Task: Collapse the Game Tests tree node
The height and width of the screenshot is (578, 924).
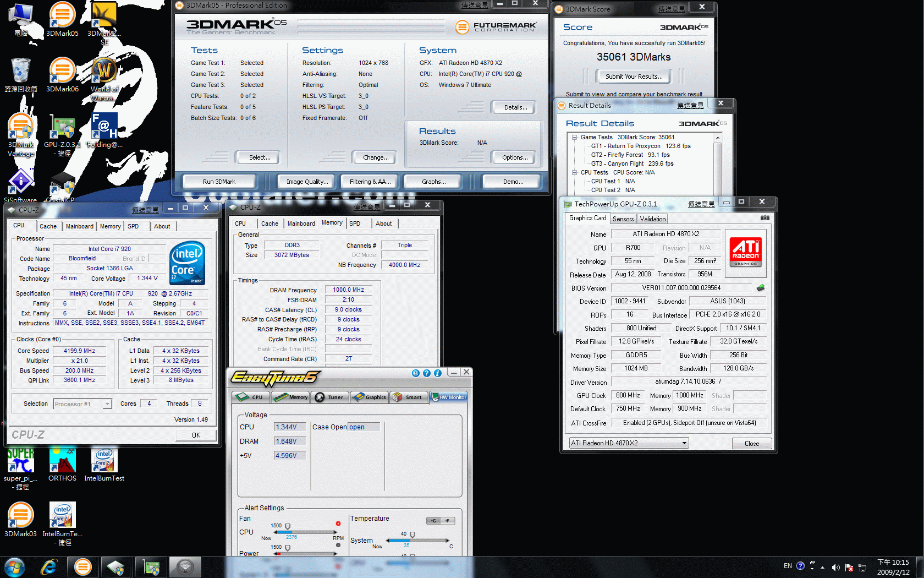Action: click(x=574, y=138)
